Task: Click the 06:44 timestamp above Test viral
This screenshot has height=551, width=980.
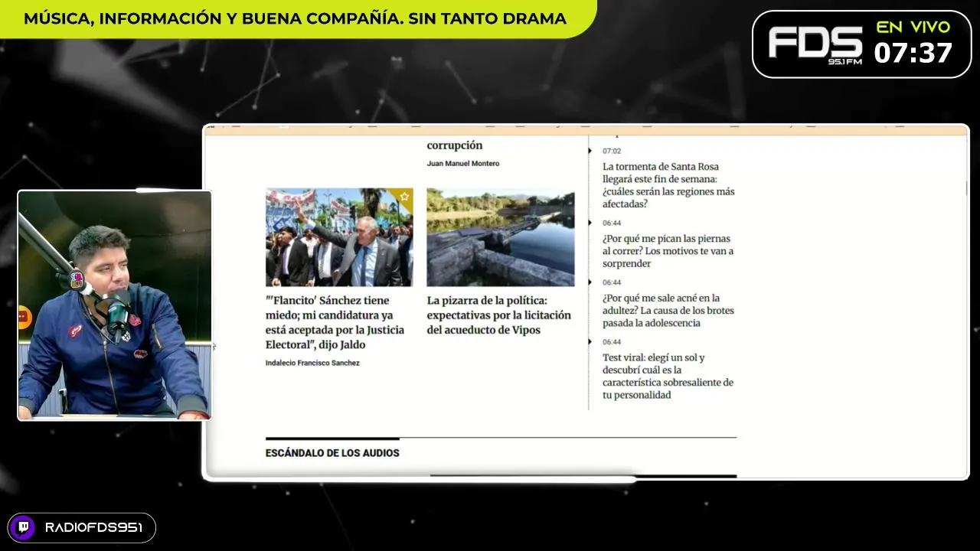Action: (x=612, y=342)
